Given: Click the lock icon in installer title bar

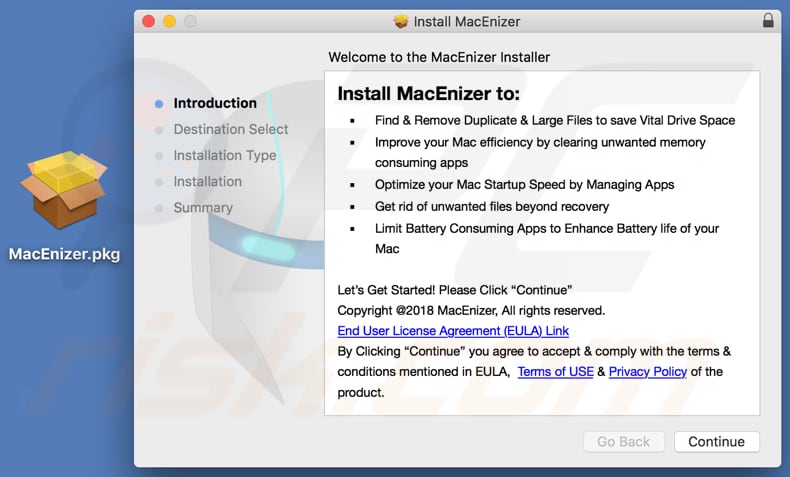Looking at the screenshot, I should tap(768, 21).
